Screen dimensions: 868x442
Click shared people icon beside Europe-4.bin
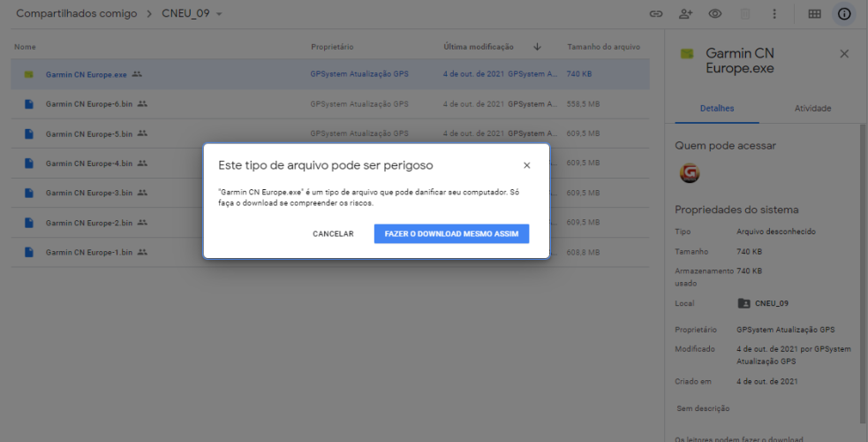tap(142, 163)
